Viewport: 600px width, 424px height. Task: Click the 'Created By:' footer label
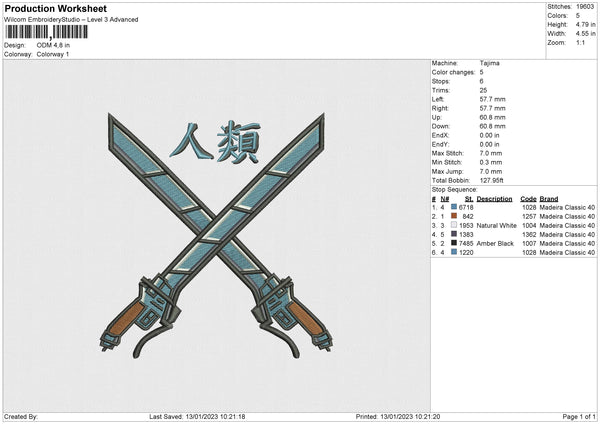[x=21, y=416]
